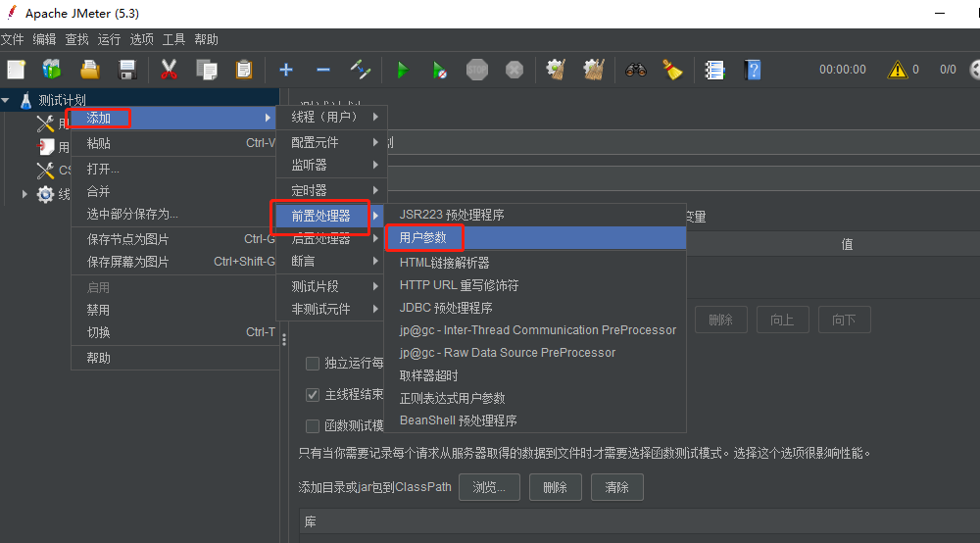The image size is (980, 543).
Task: Expand the 线程（用户）submenu
Action: pyautogui.click(x=331, y=117)
